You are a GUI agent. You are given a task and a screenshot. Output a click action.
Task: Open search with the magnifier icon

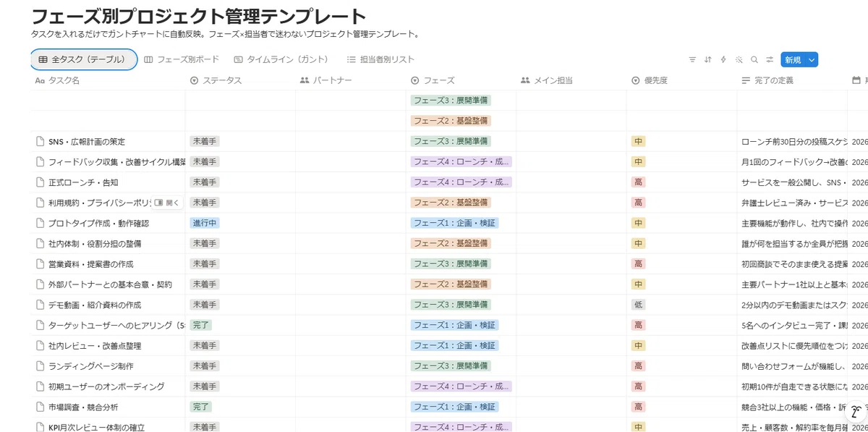(x=754, y=59)
